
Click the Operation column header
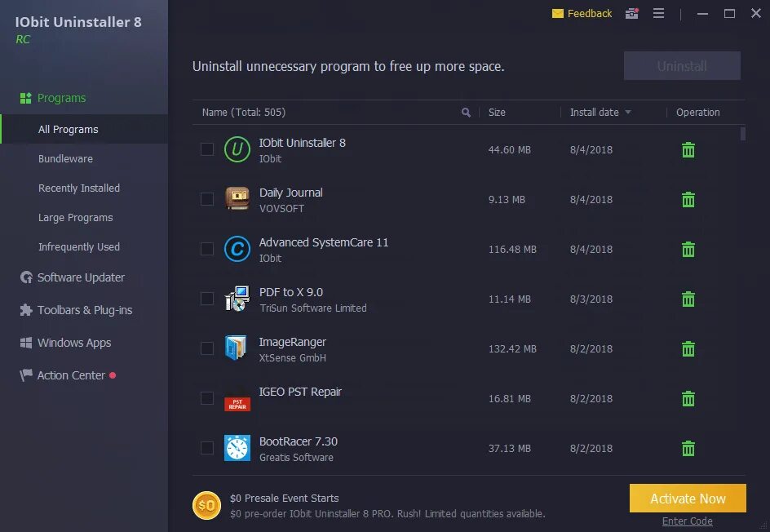[698, 113]
